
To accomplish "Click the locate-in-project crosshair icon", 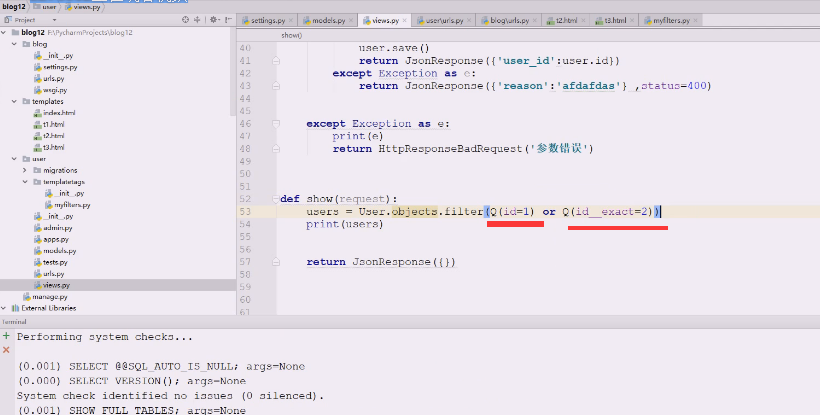I will click(185, 20).
